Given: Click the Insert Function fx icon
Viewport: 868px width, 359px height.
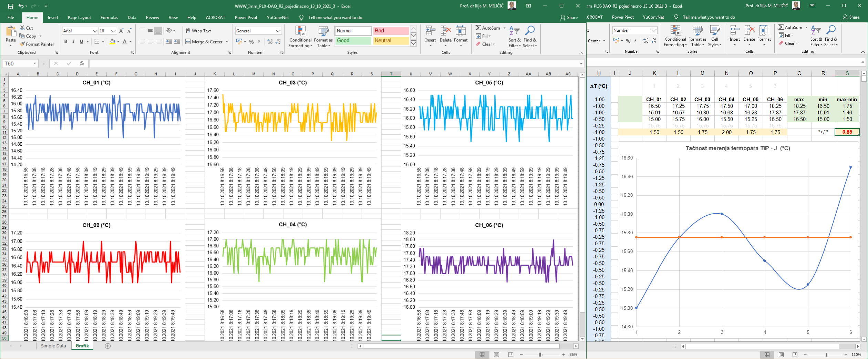Looking at the screenshot, I should pos(82,63).
